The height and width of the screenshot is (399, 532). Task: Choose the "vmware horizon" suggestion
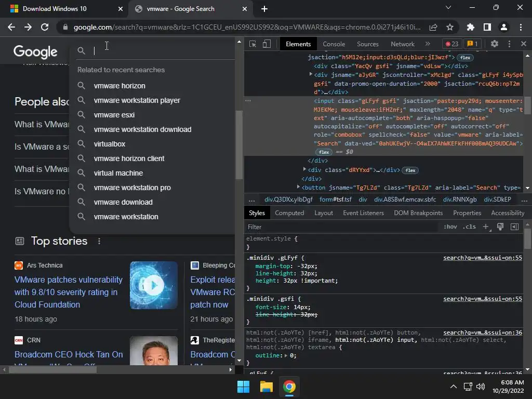click(152, 86)
